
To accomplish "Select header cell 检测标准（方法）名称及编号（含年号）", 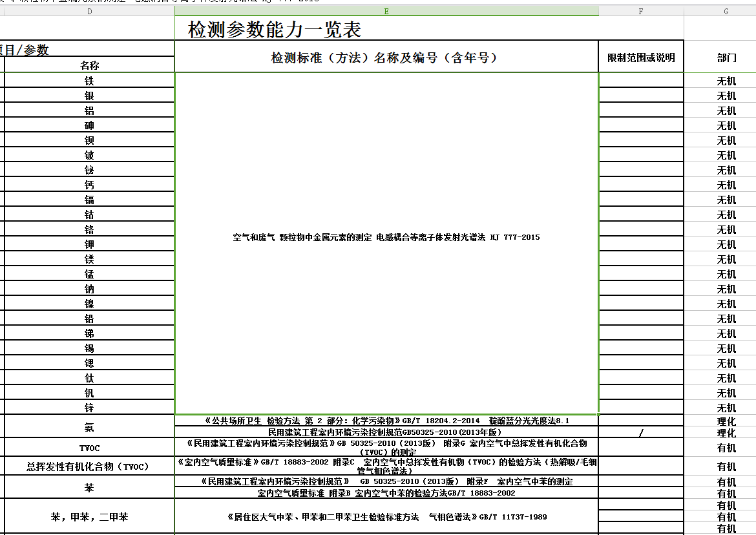I will pyautogui.click(x=386, y=58).
